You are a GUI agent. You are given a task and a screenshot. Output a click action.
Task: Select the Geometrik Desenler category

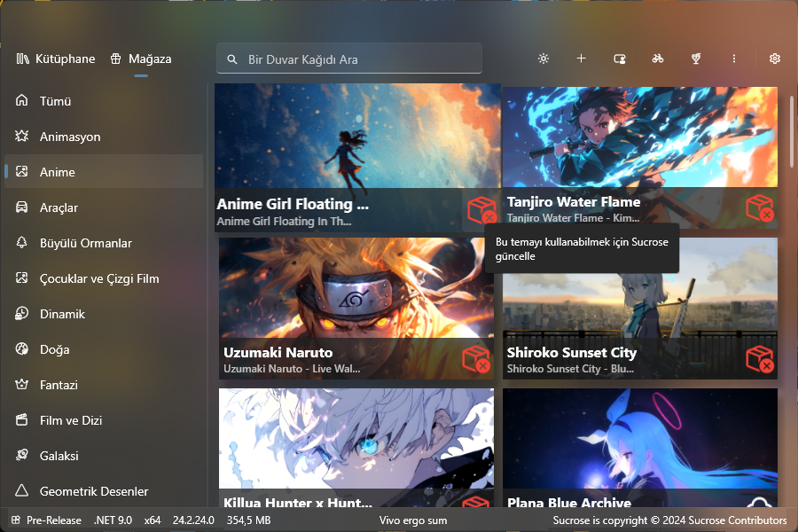pyautogui.click(x=104, y=491)
